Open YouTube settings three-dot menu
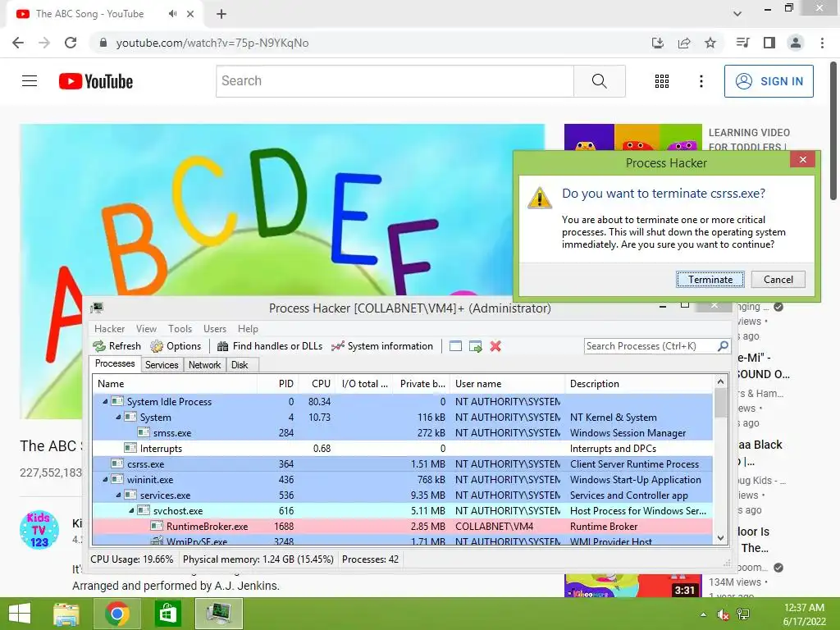The image size is (840, 630). [701, 81]
